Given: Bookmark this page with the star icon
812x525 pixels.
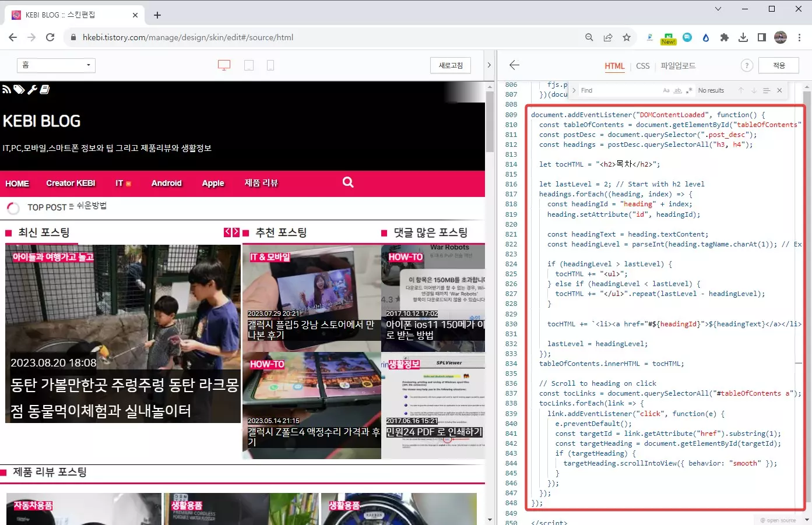Looking at the screenshot, I should pos(627,37).
